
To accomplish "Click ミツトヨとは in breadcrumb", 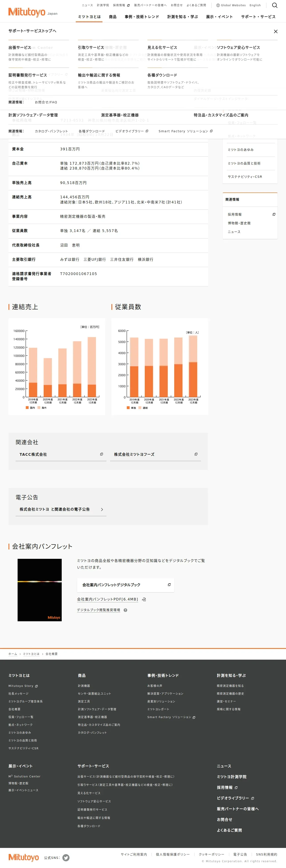I will point(31,654).
